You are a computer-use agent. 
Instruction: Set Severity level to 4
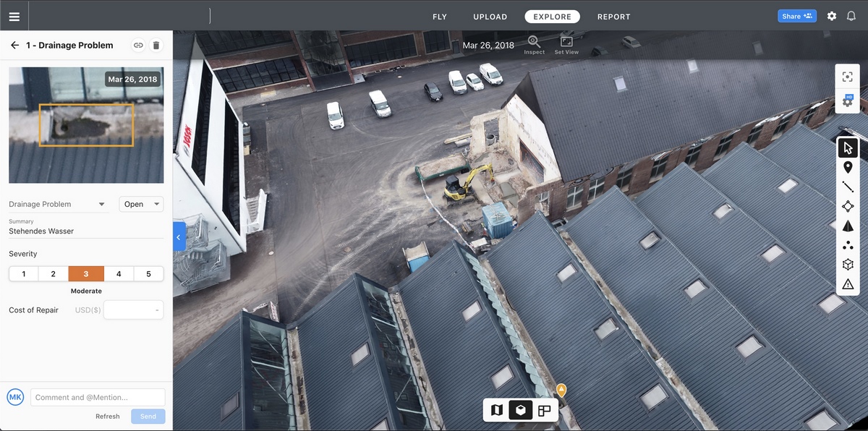click(119, 273)
